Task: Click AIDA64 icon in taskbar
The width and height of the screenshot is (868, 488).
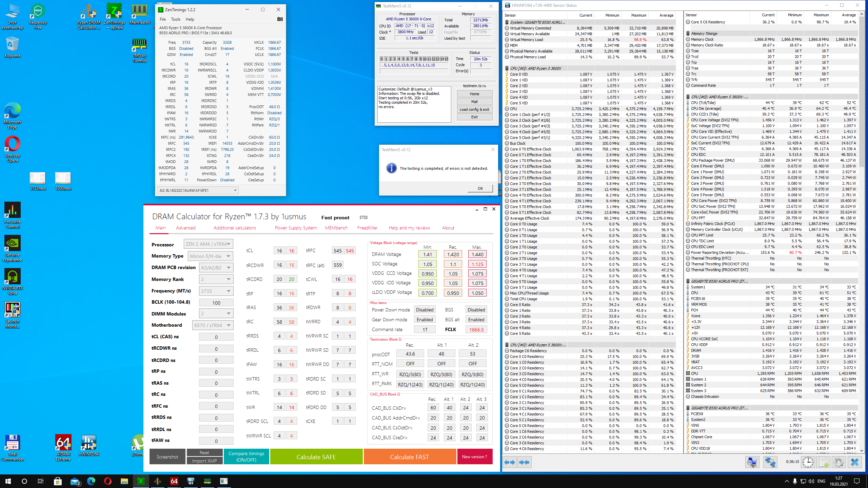Action: (x=174, y=481)
